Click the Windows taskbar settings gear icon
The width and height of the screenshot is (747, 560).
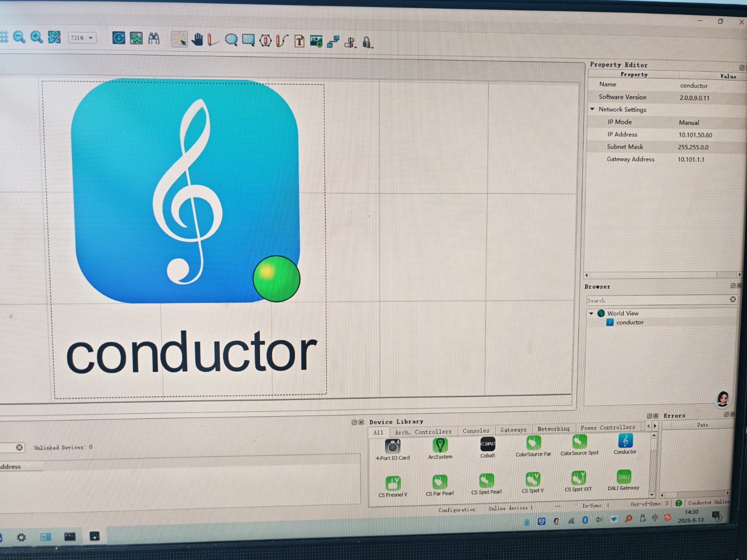(21, 538)
